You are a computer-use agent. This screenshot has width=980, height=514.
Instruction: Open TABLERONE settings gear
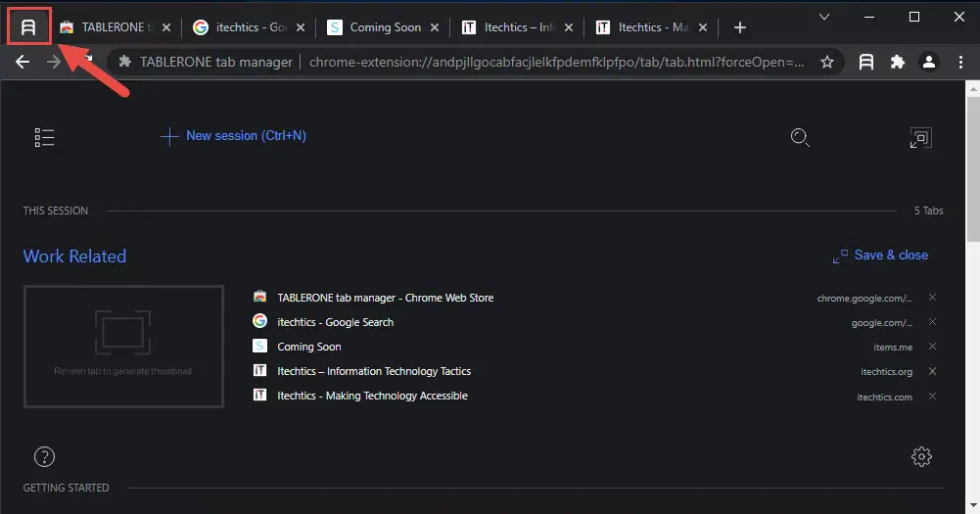coord(921,456)
